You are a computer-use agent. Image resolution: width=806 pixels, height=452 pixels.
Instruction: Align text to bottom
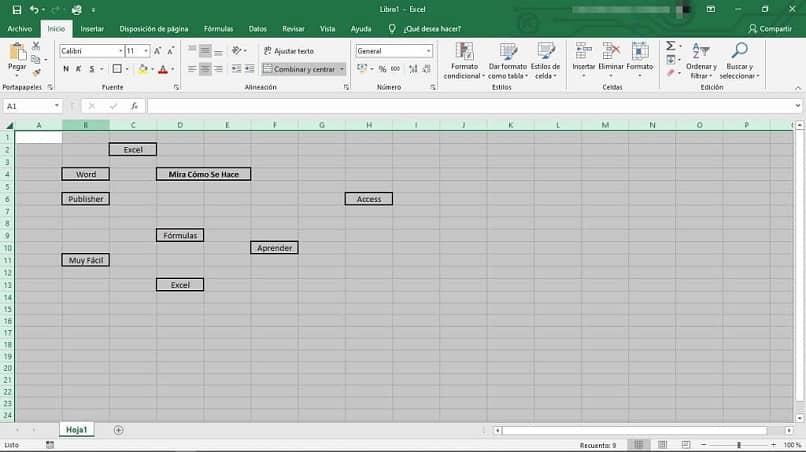(x=218, y=50)
